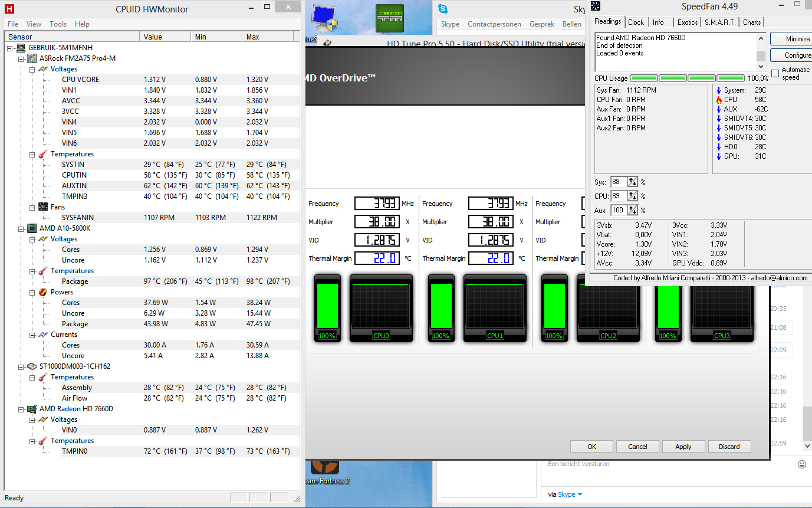Click Cancel in AMD OverDrive
This screenshot has width=812, height=508.
tap(637, 447)
